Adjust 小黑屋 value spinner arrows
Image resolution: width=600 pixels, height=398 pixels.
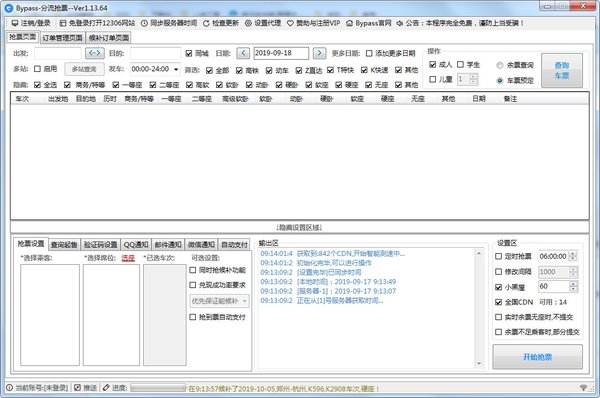pyautogui.click(x=573, y=287)
